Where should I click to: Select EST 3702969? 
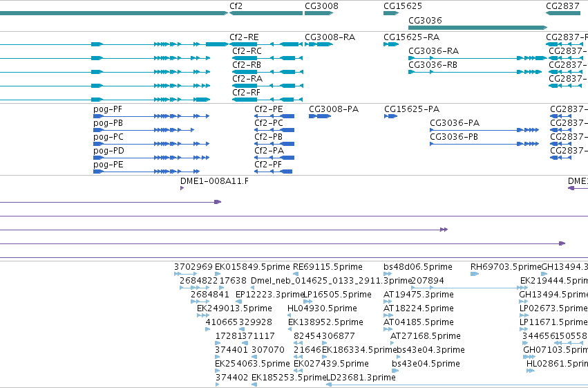(x=186, y=274)
